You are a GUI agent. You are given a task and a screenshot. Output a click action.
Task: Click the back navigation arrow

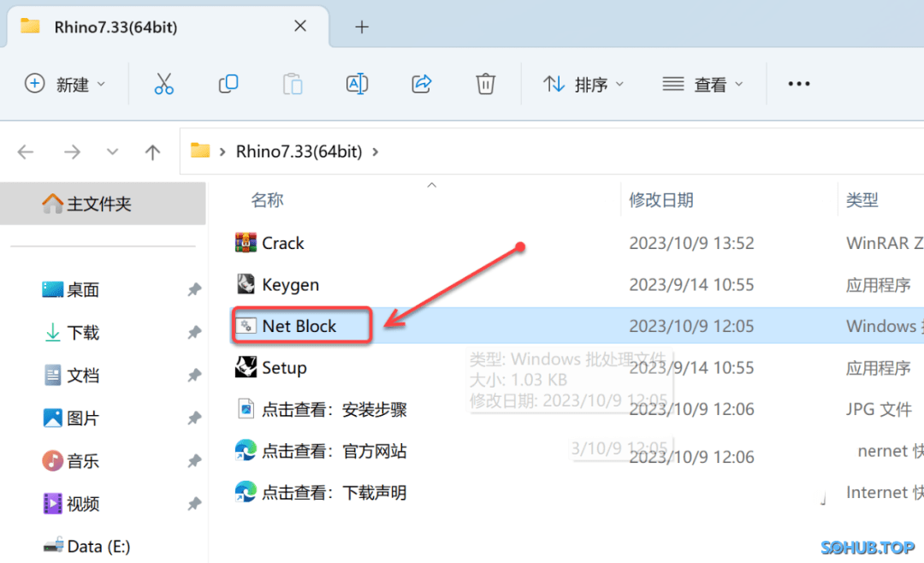click(x=26, y=152)
